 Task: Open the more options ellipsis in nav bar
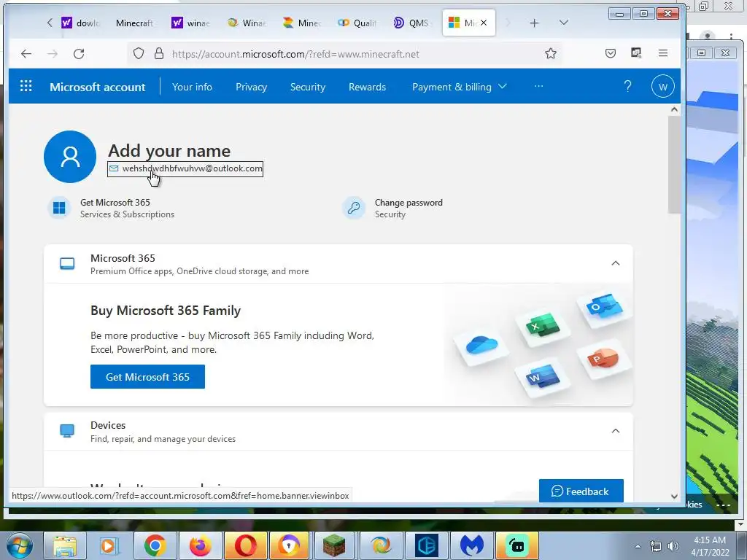[x=538, y=86]
